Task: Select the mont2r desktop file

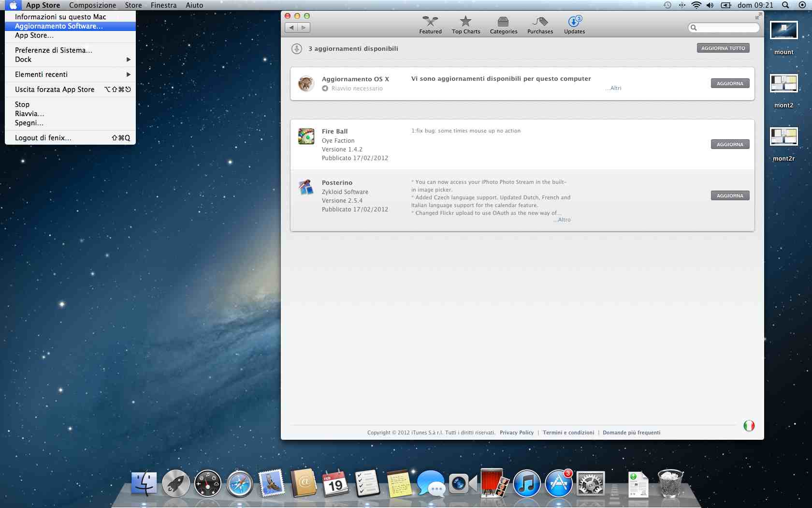Action: [783, 145]
